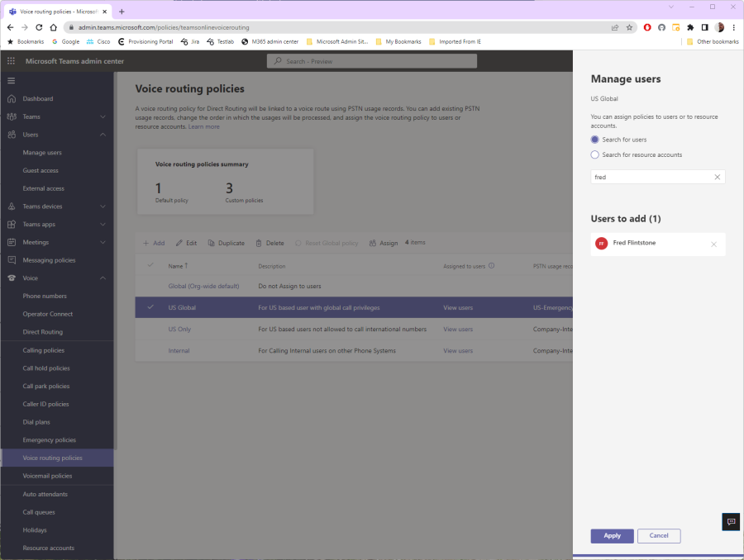Image resolution: width=744 pixels, height=560 pixels.
Task: Click Edit in the policies toolbar
Action: 187,244
